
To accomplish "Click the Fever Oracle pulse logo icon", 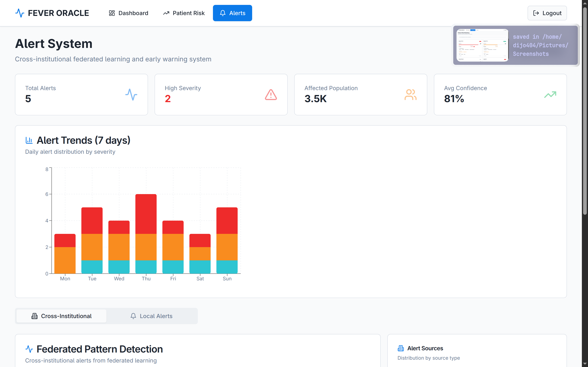I will click(x=20, y=13).
